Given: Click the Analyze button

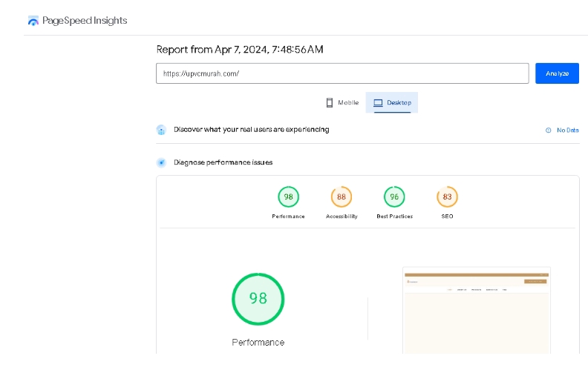Looking at the screenshot, I should click(557, 73).
